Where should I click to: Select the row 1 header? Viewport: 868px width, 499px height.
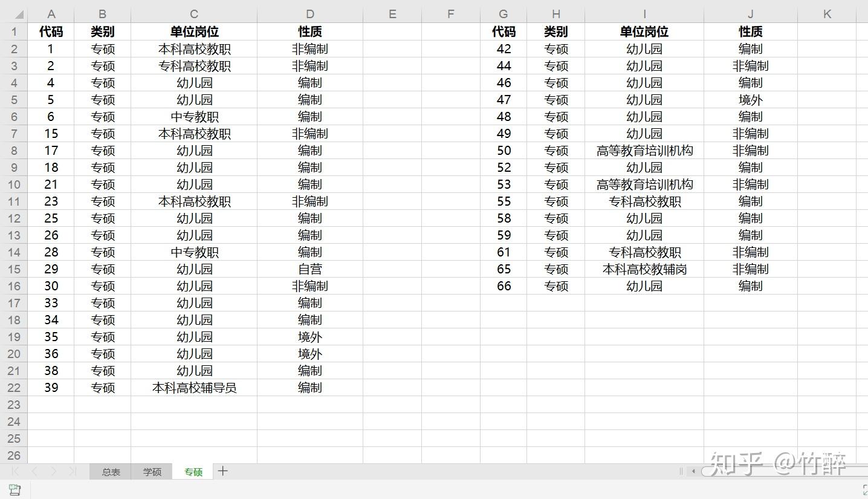(x=14, y=32)
